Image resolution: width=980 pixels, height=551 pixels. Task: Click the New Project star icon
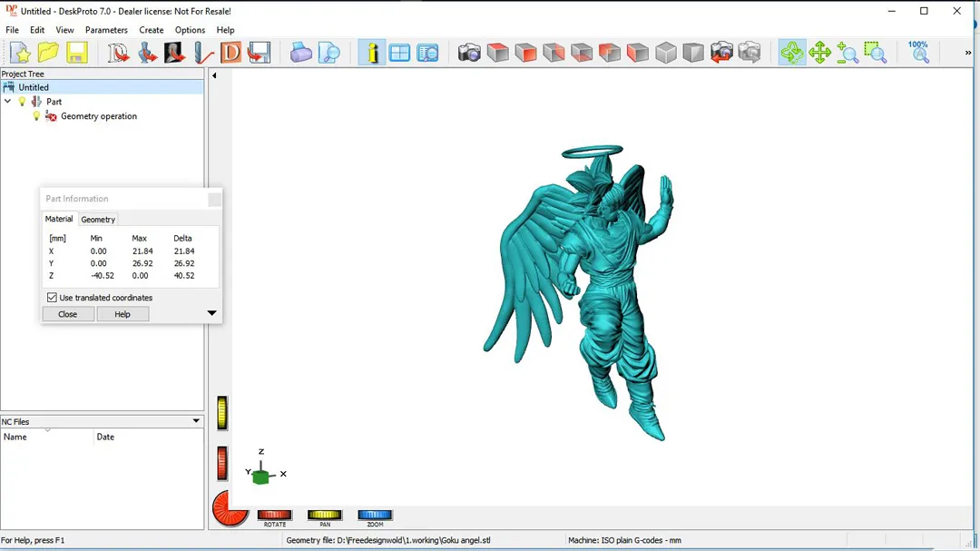tap(20, 53)
